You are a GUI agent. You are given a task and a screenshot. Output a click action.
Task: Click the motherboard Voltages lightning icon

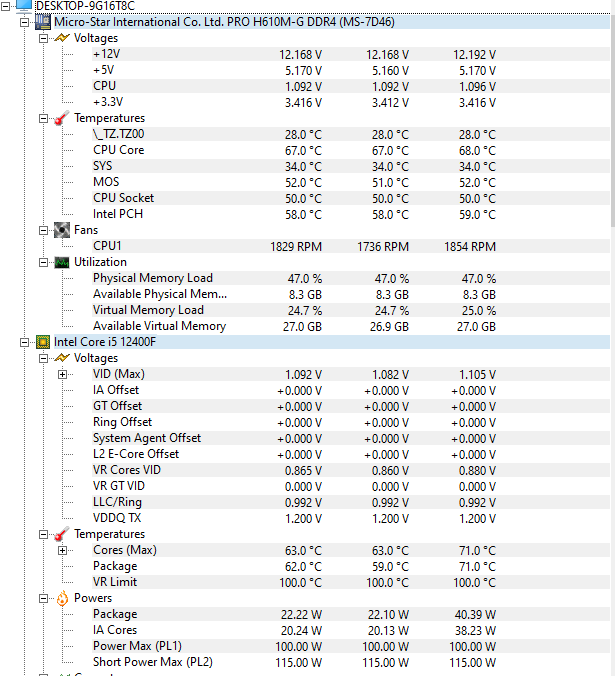click(62, 38)
